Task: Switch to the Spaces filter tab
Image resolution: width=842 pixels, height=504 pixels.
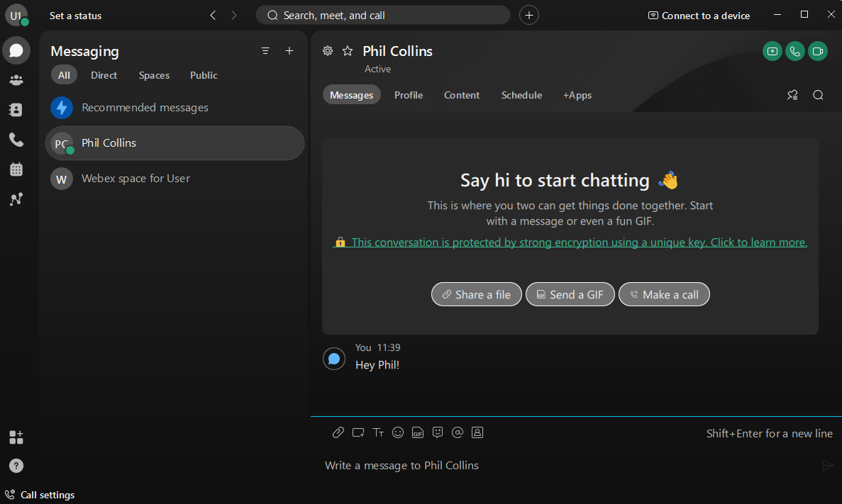Action: (154, 75)
